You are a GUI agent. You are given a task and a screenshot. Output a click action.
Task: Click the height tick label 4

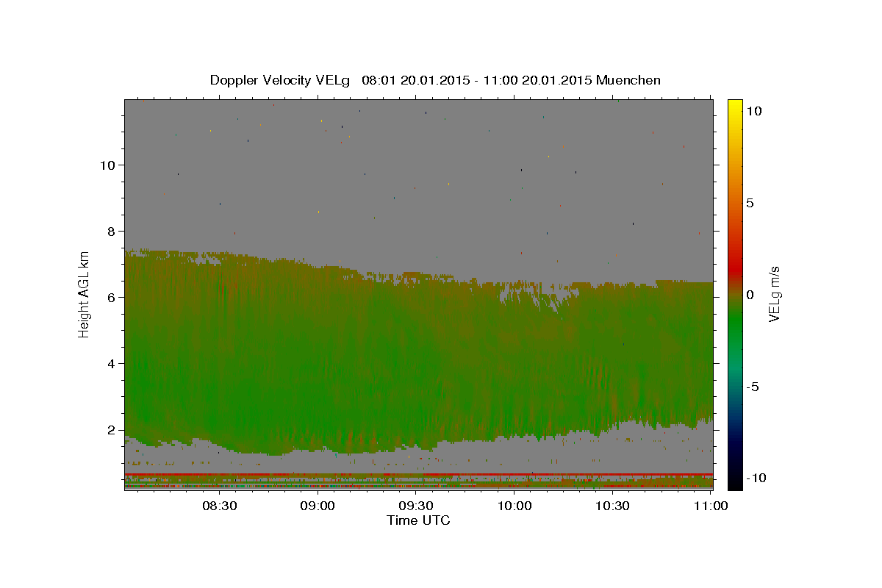pos(112,363)
